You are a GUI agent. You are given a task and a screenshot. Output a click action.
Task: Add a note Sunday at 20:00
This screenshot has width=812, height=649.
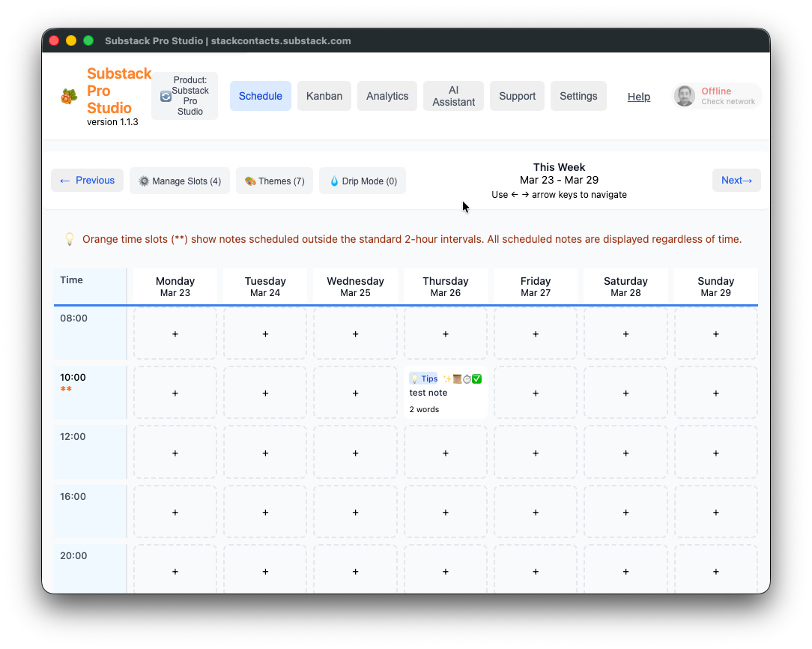pos(715,571)
